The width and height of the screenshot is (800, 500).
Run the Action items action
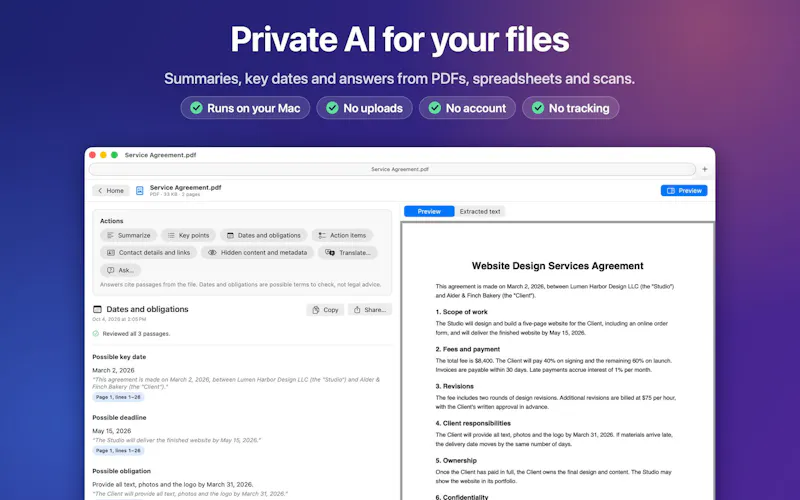342,235
